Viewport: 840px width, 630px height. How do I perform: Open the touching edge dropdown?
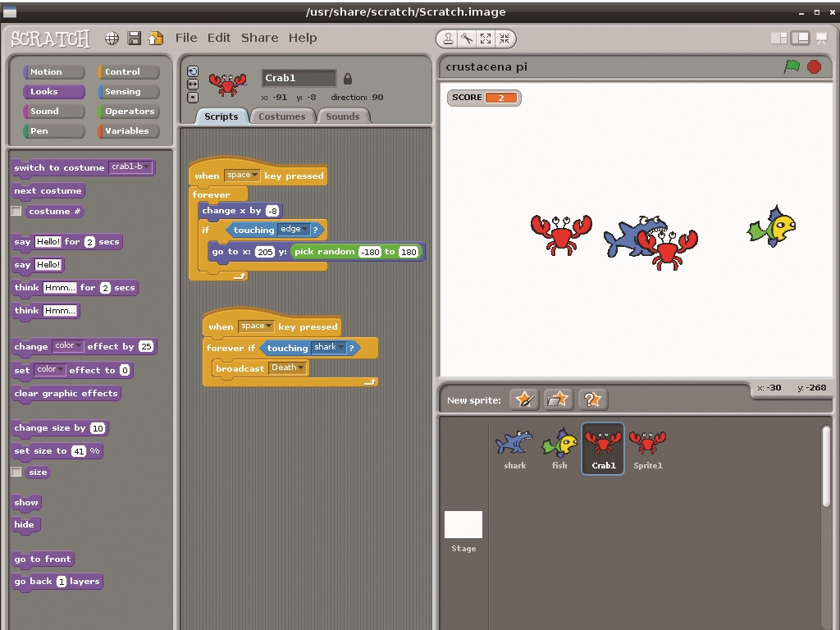pyautogui.click(x=294, y=230)
